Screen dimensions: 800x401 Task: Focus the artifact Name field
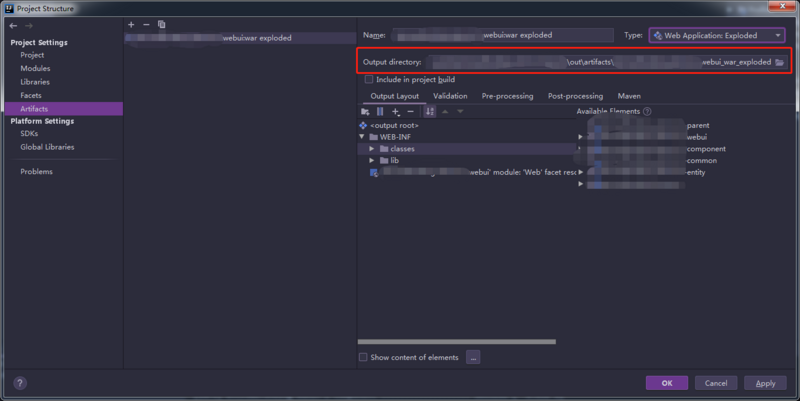pyautogui.click(x=503, y=35)
